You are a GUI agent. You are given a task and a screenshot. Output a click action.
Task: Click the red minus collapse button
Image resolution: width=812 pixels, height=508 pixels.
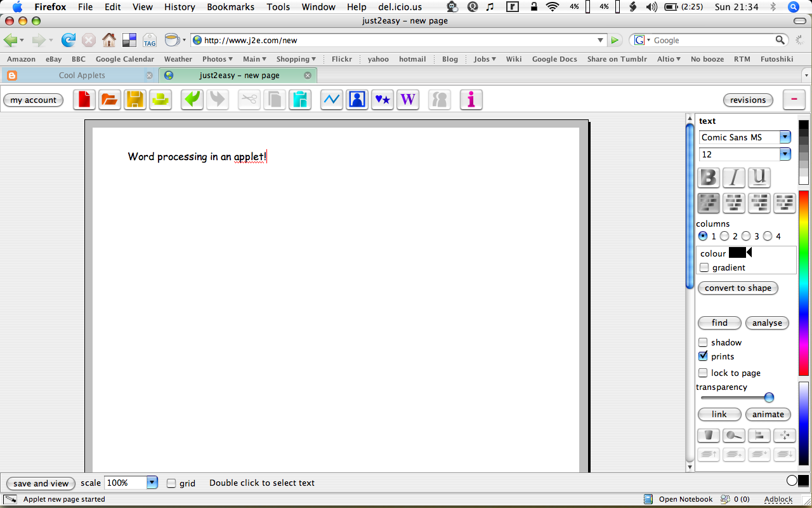tap(794, 100)
